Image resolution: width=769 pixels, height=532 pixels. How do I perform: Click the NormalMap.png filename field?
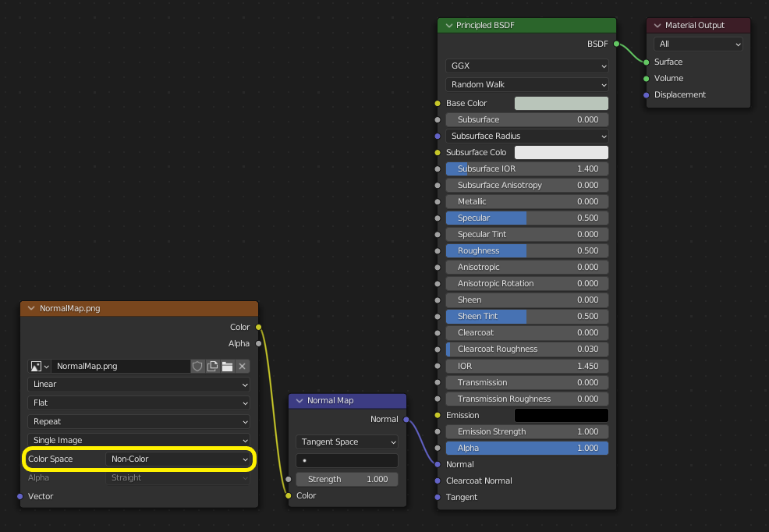click(121, 366)
